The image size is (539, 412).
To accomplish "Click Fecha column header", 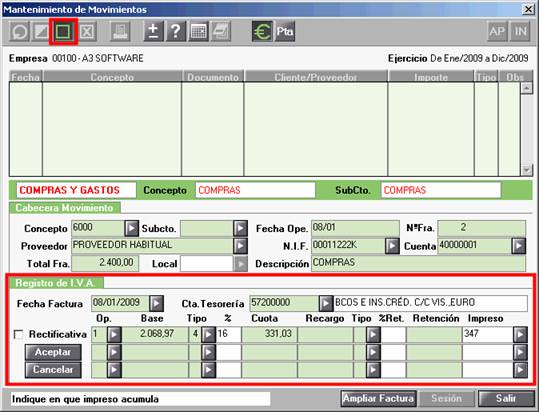I will tap(25, 77).
